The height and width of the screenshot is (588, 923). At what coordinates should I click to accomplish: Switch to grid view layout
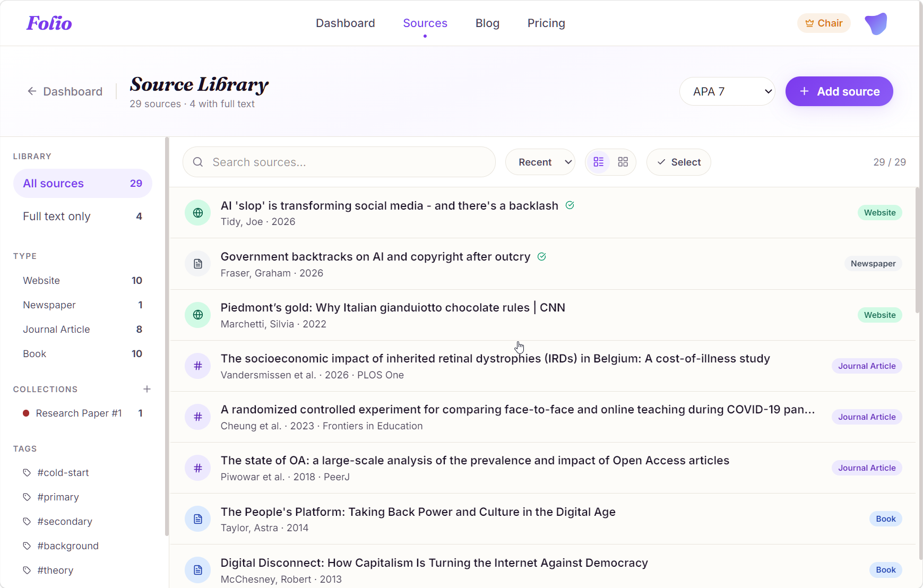[x=623, y=162]
